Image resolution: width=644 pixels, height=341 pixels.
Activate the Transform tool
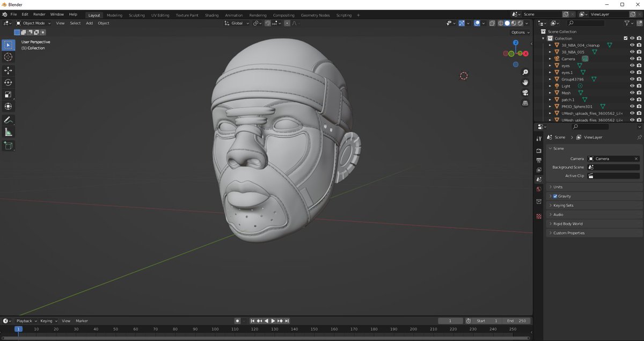click(x=8, y=106)
